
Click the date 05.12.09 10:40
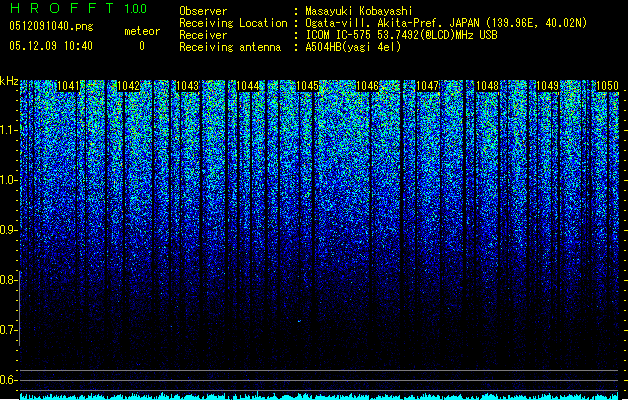point(51,46)
